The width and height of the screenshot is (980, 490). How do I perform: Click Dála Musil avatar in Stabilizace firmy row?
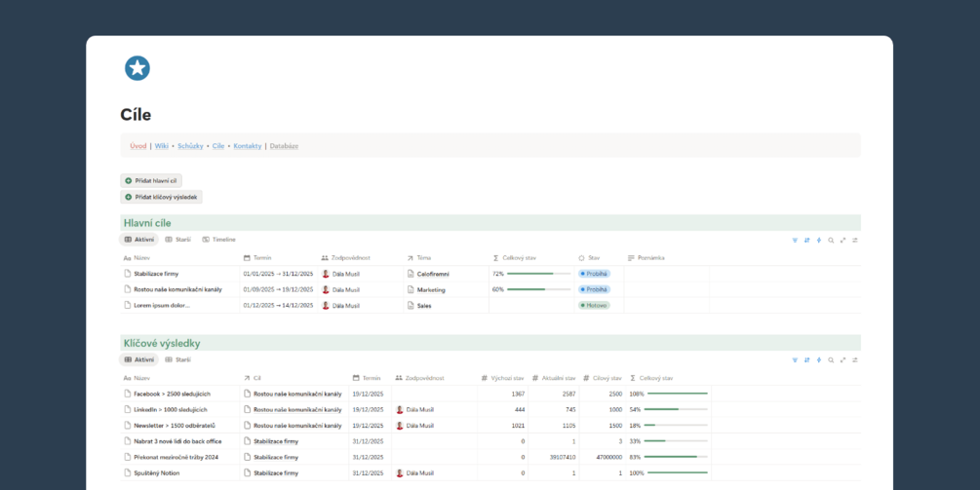click(x=326, y=274)
